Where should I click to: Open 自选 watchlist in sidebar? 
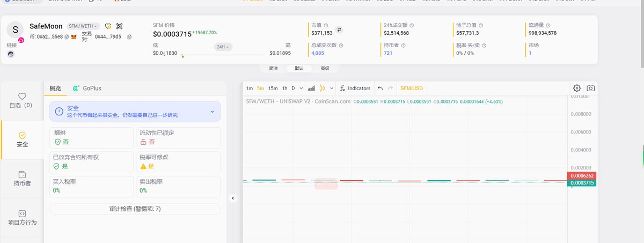tap(21, 100)
